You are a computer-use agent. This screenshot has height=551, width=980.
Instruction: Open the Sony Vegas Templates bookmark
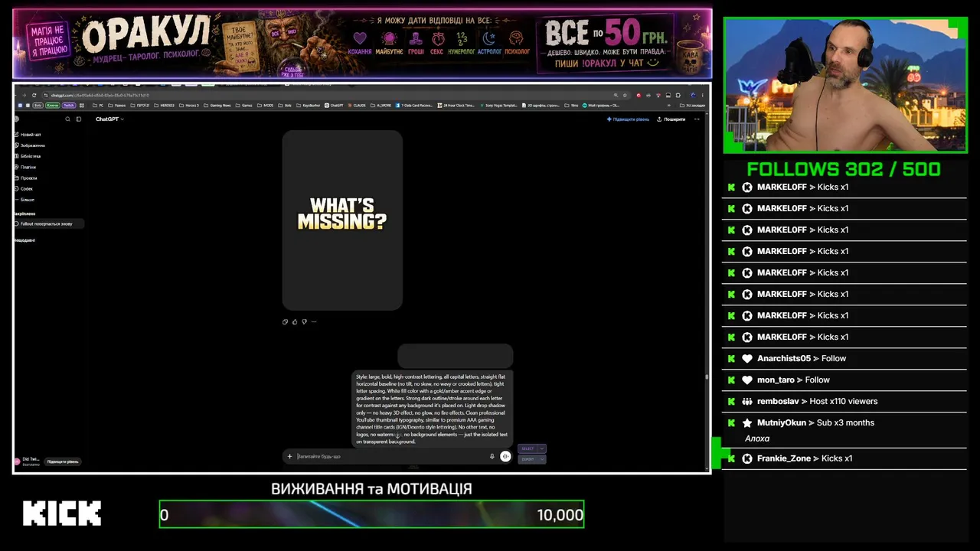(499, 105)
